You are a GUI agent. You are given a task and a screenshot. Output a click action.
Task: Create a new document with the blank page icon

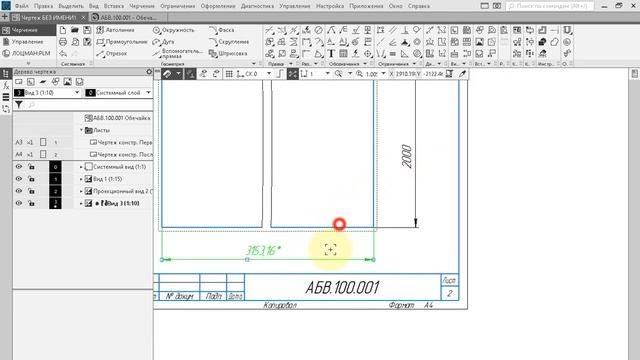tap(63, 30)
